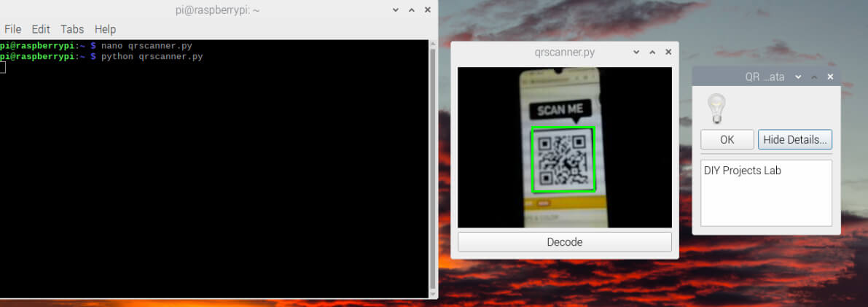Minimize the QR data dialog

coord(798,77)
